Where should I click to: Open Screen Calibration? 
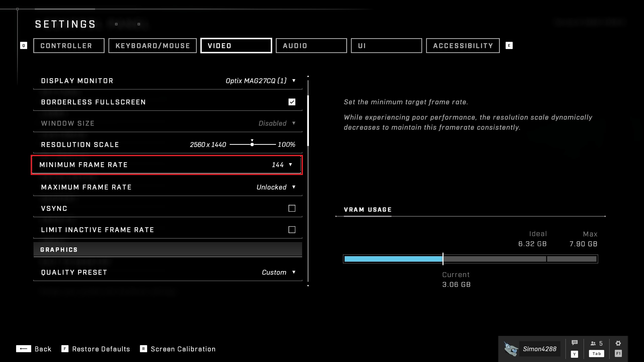[183, 349]
